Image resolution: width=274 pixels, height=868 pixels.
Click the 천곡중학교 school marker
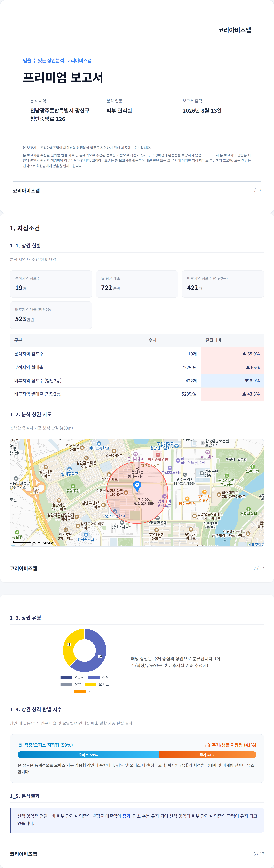point(86,535)
